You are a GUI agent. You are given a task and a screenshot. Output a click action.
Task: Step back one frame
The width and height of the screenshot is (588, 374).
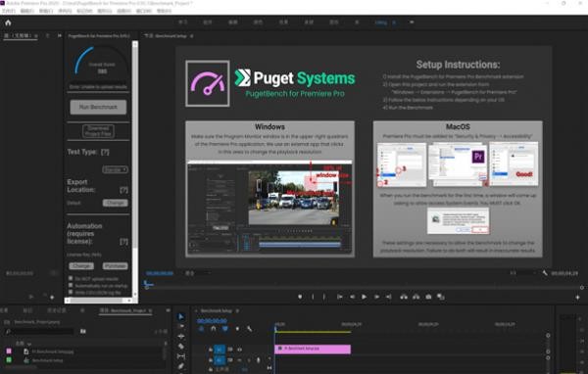click(x=352, y=297)
